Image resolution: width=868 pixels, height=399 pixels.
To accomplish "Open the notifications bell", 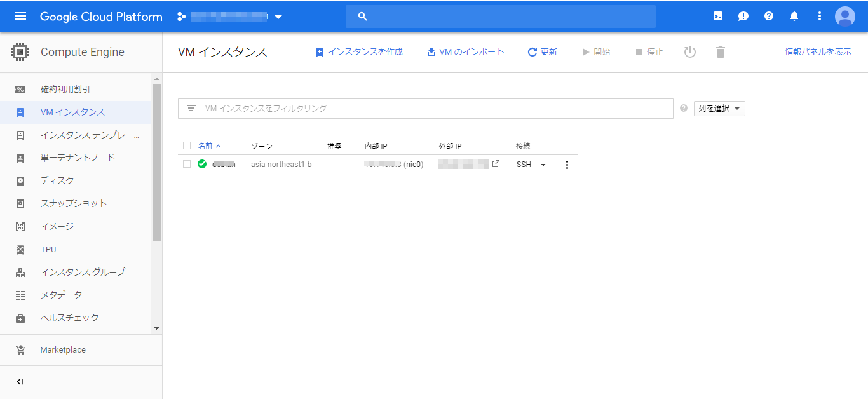I will [794, 17].
